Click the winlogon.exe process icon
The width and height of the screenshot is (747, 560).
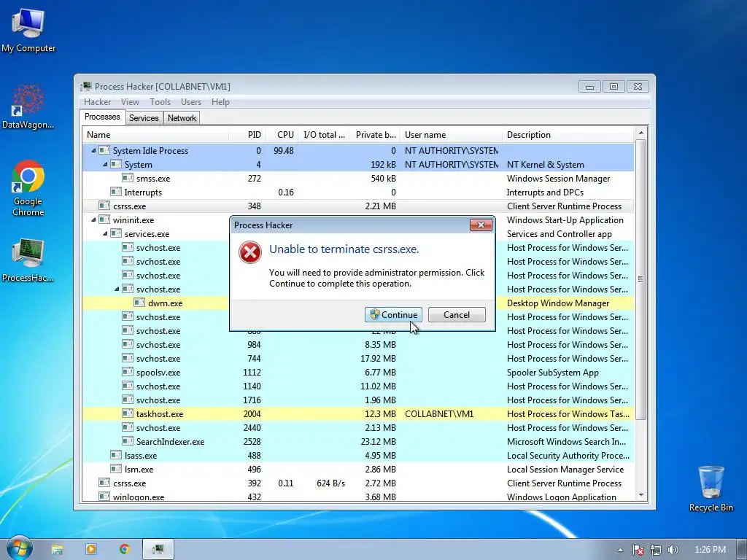click(104, 496)
